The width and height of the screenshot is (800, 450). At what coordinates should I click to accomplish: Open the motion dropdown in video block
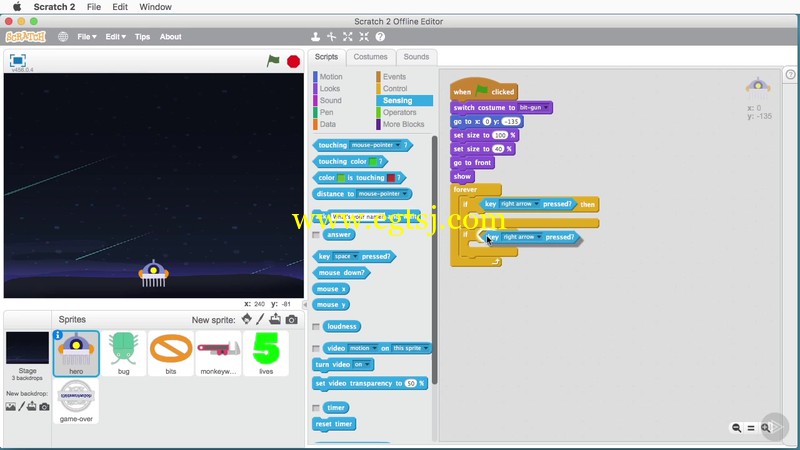(x=363, y=348)
